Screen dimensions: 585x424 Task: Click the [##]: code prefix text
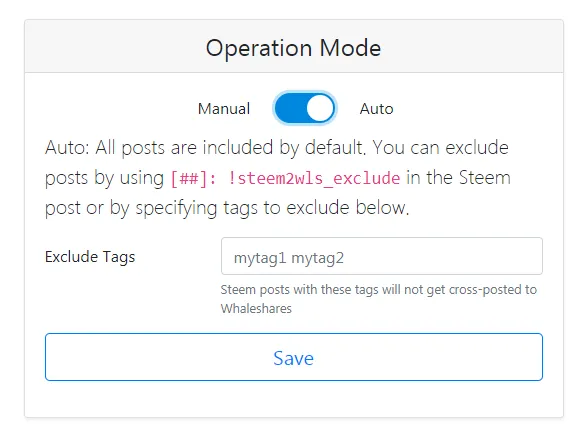193,178
